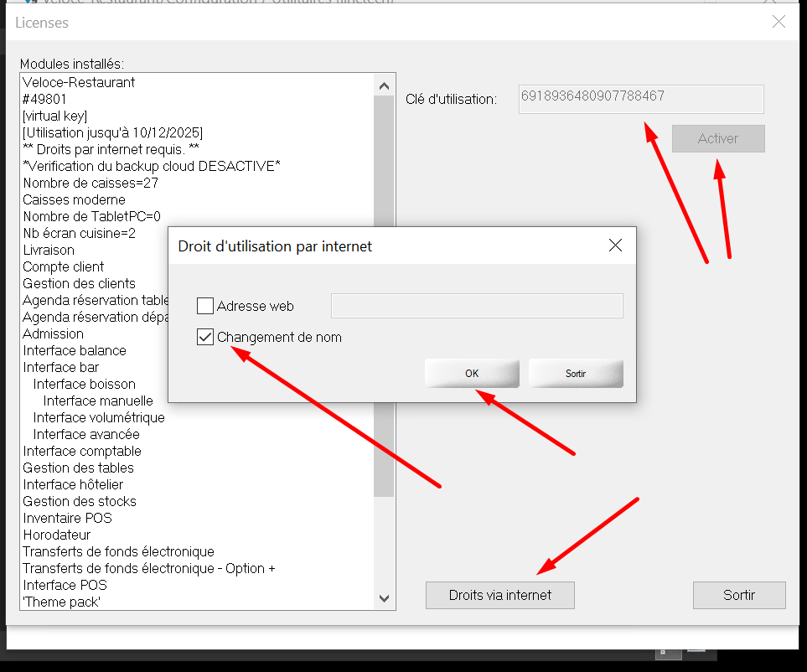Image resolution: width=807 pixels, height=672 pixels.
Task: Select the Horodateur module
Action: pyautogui.click(x=57, y=535)
